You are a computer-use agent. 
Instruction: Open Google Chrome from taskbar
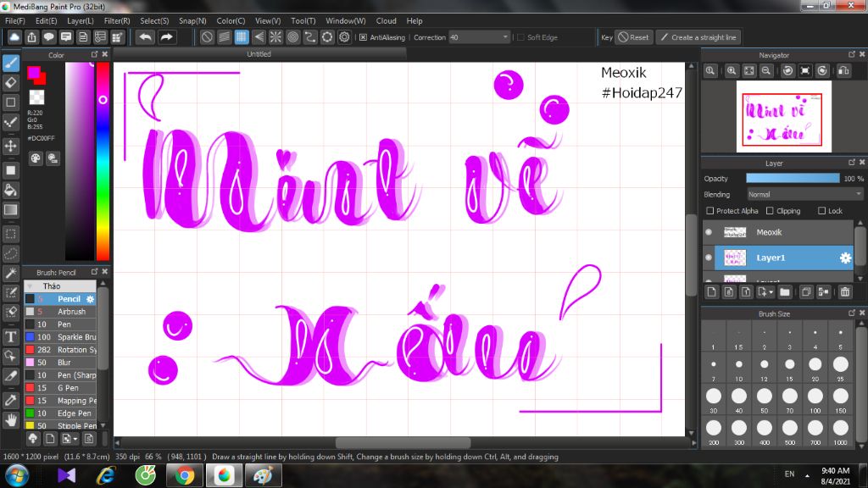(x=185, y=475)
